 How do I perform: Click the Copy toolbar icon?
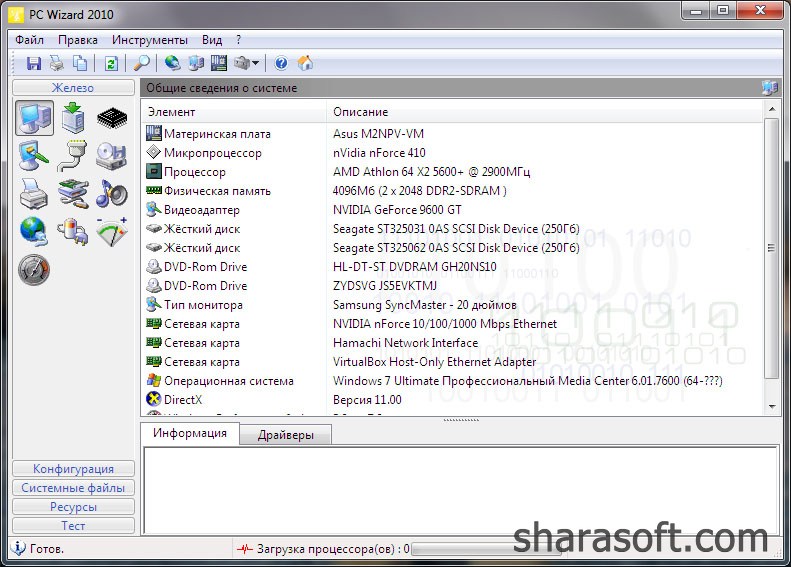coord(80,63)
